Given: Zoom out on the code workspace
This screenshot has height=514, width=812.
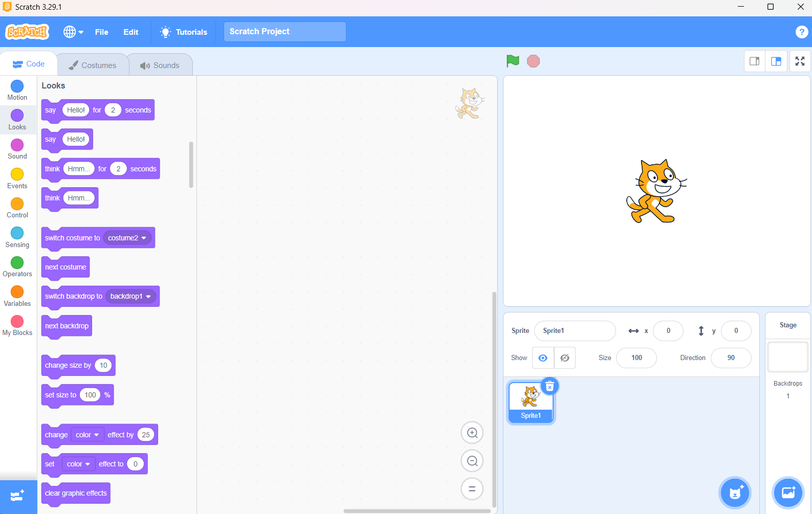Looking at the screenshot, I should 472,461.
